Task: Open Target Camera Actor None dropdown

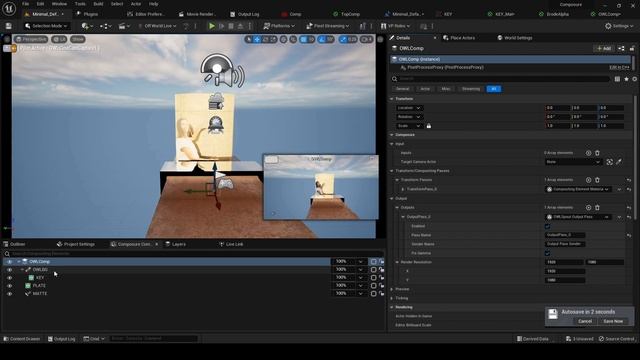Action: (x=573, y=162)
